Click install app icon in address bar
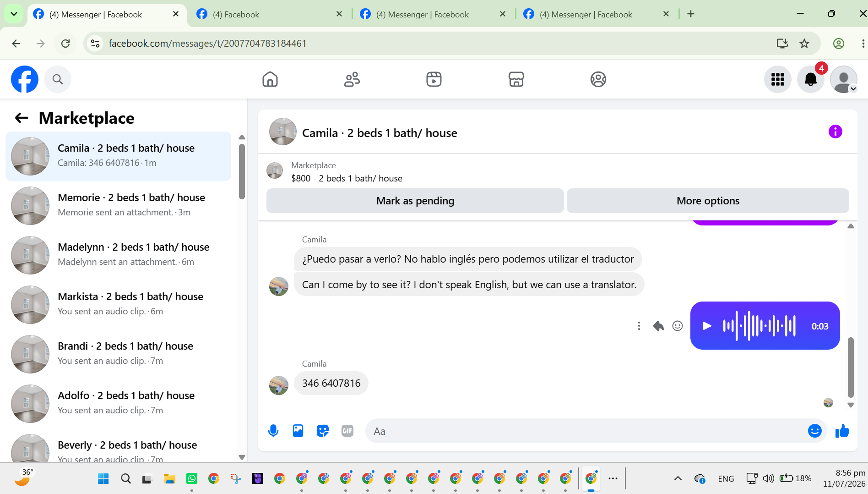The image size is (868, 494). [x=782, y=44]
